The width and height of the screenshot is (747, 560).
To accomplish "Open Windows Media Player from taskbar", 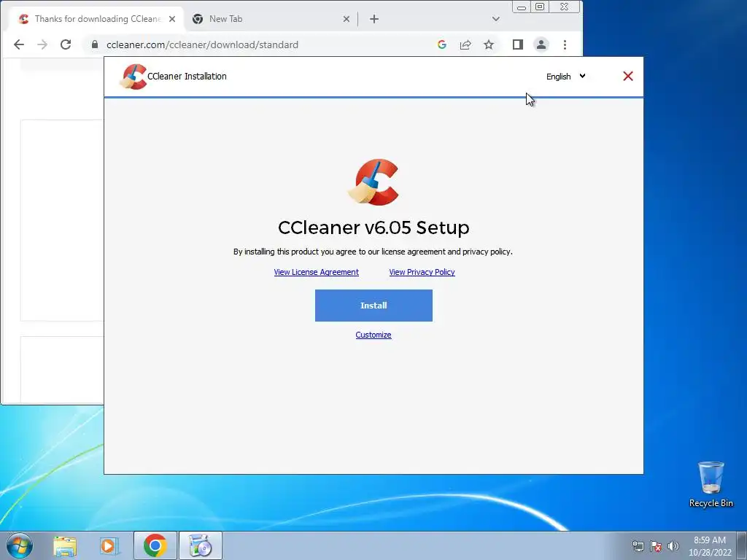I will [x=109, y=546].
